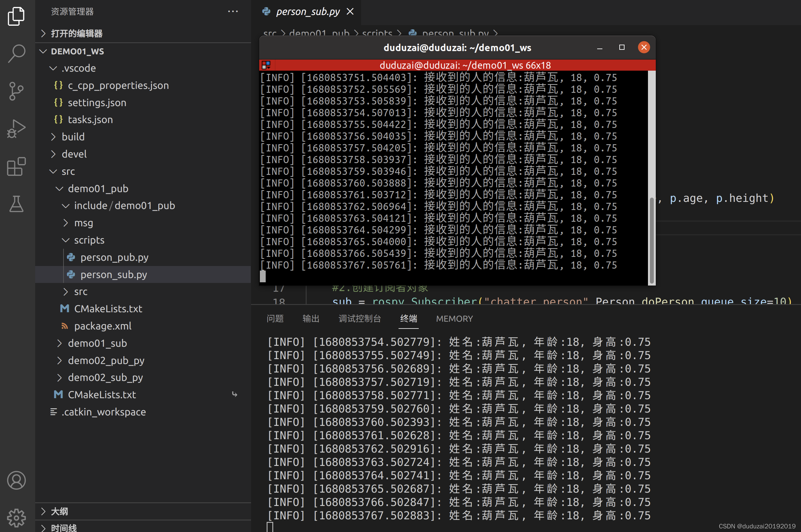The height and width of the screenshot is (532, 801).
Task: Close the duduzai terminal window
Action: 644,47
